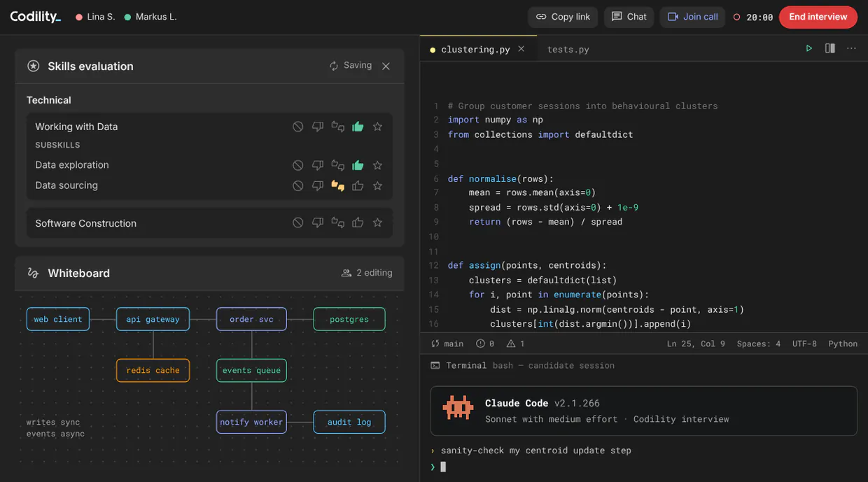868x482 pixels.
Task: Click the warnings count in status bar
Action: (516, 343)
